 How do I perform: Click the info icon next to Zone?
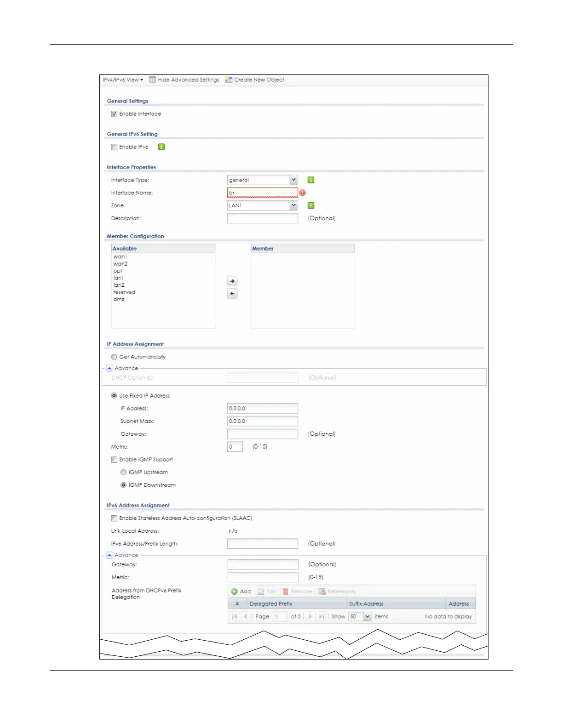tap(311, 205)
